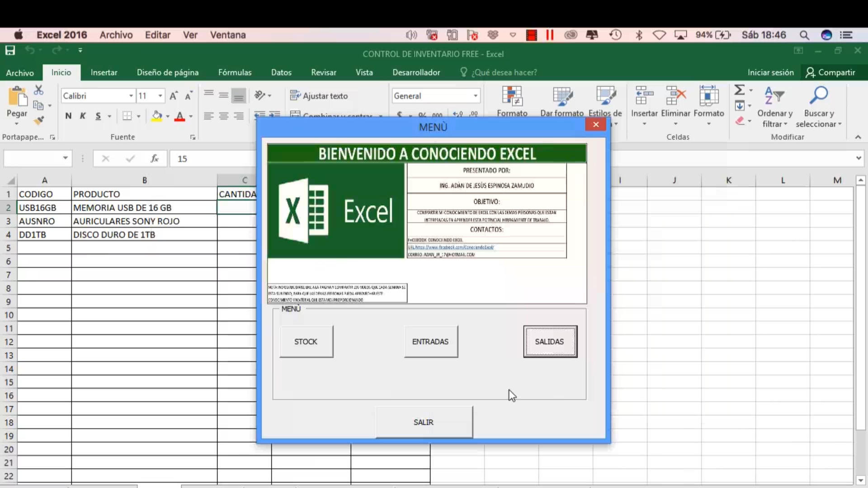Click the Copy icon in clipboard group

point(39,105)
